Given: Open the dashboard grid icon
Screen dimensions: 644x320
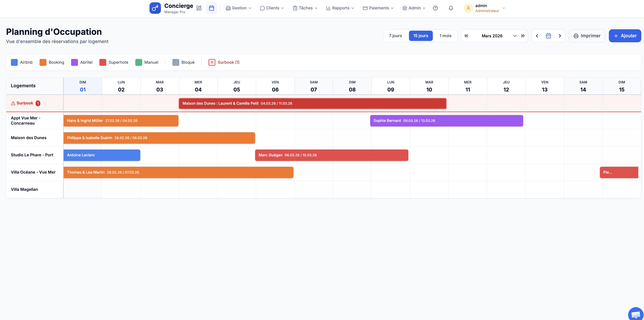Looking at the screenshot, I should click(x=199, y=8).
